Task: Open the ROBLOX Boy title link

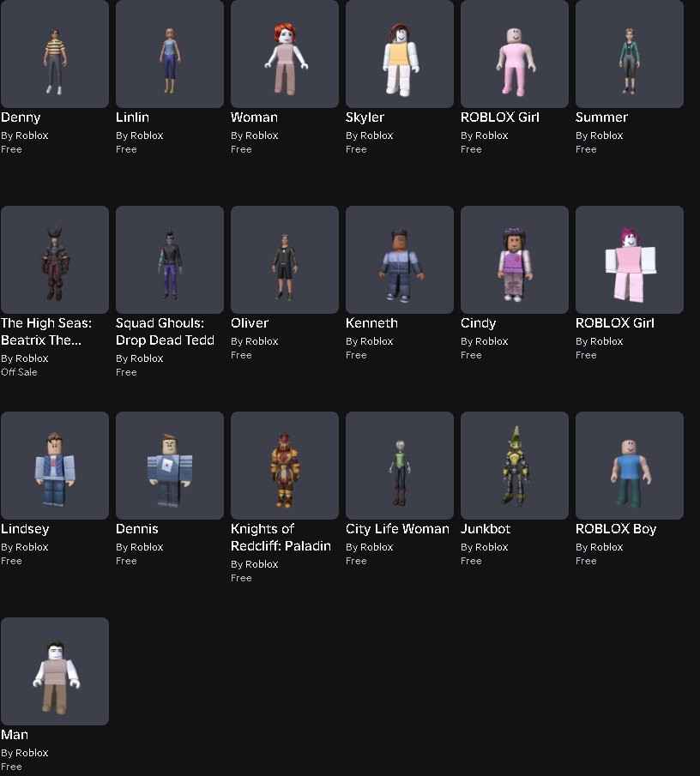Action: coord(616,530)
